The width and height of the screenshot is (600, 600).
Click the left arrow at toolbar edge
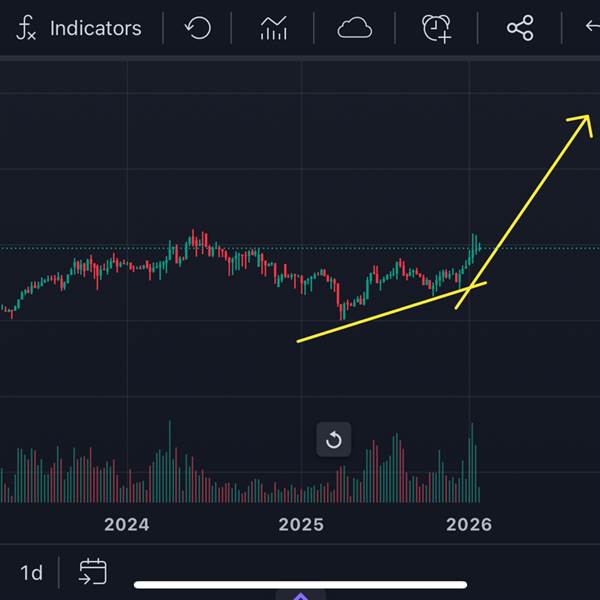(x=591, y=28)
